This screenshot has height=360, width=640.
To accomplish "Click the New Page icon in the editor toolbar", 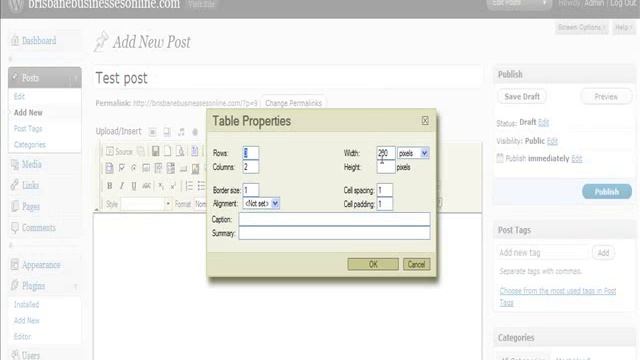I will tap(168, 151).
